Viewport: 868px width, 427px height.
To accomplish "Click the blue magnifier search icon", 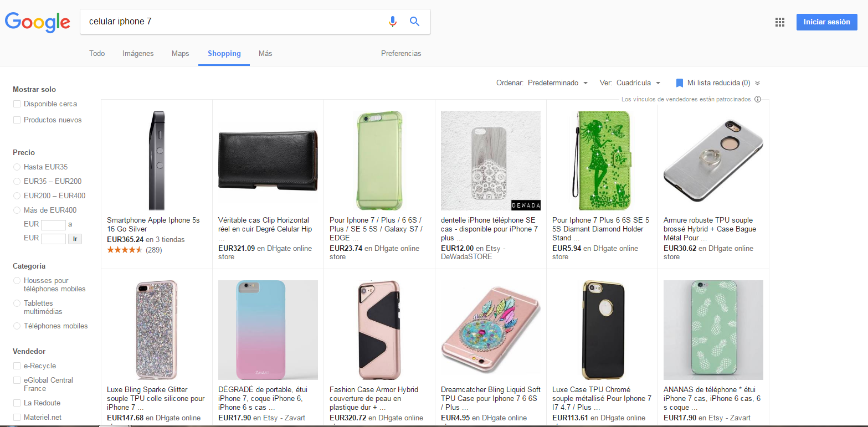I will pos(414,22).
